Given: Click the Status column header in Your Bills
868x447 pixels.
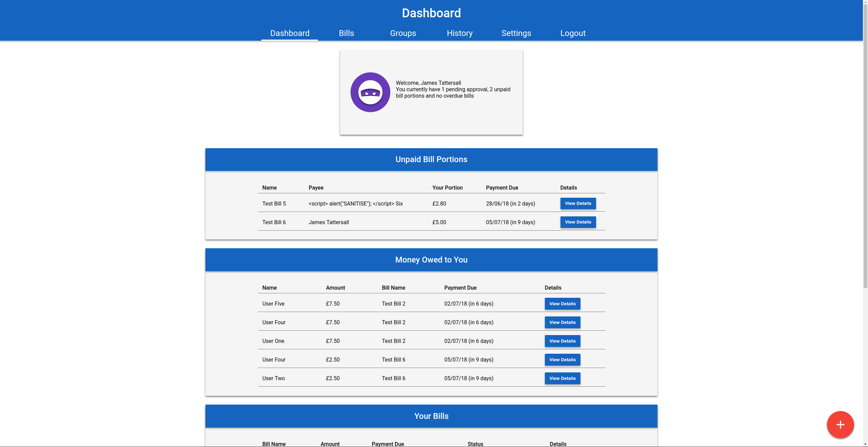Looking at the screenshot, I should 475,444.
